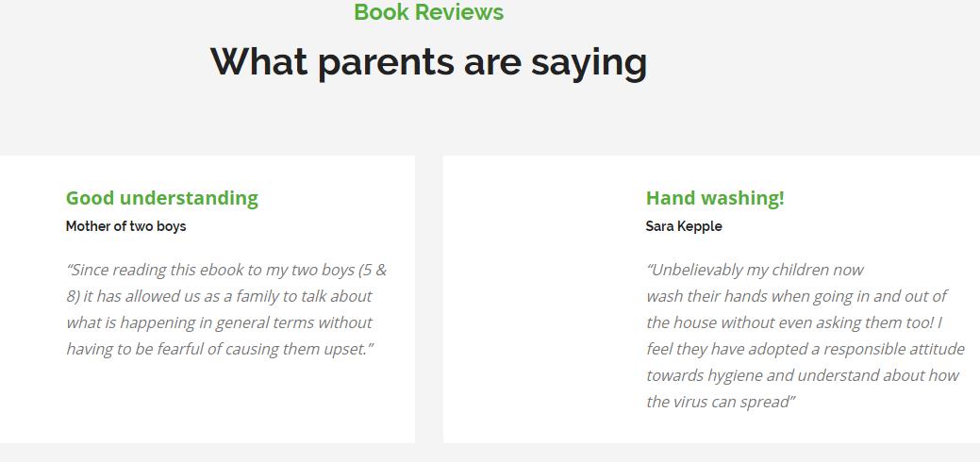The height and width of the screenshot is (462, 980).
Task: Click the line "feel they have adopted a responsible attitude"
Action: (805, 349)
